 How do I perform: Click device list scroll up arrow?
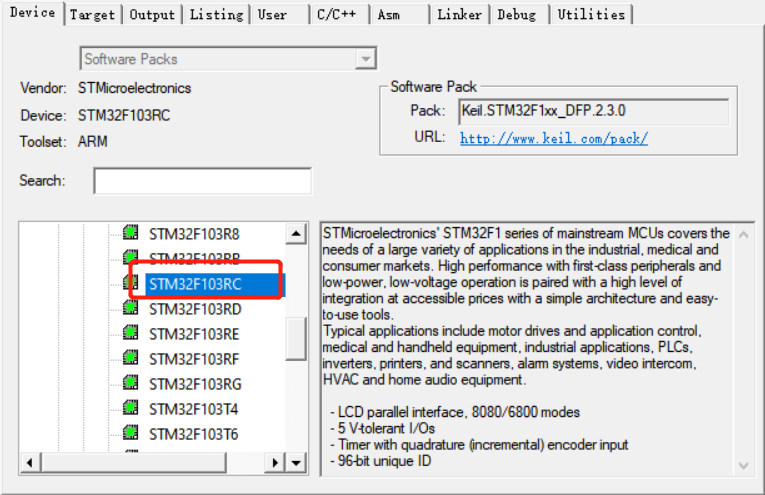tap(296, 234)
